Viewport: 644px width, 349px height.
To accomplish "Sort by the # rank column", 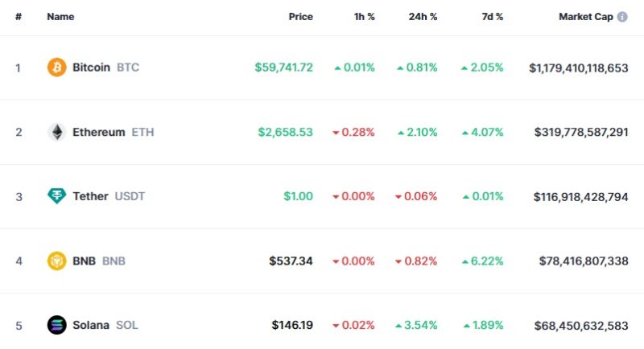I will pyautogui.click(x=19, y=17).
